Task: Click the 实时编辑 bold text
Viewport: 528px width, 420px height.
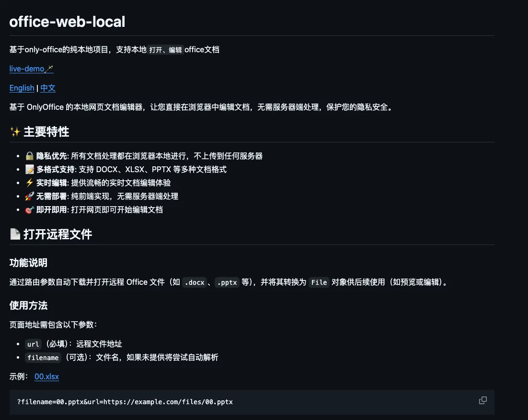Action: pos(52,183)
